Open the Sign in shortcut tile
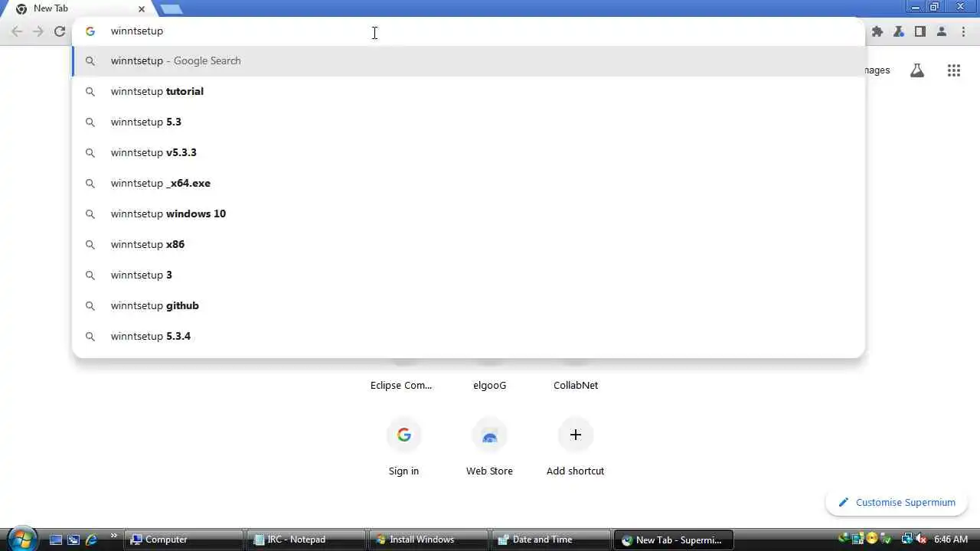The width and height of the screenshot is (980, 551). tap(404, 446)
